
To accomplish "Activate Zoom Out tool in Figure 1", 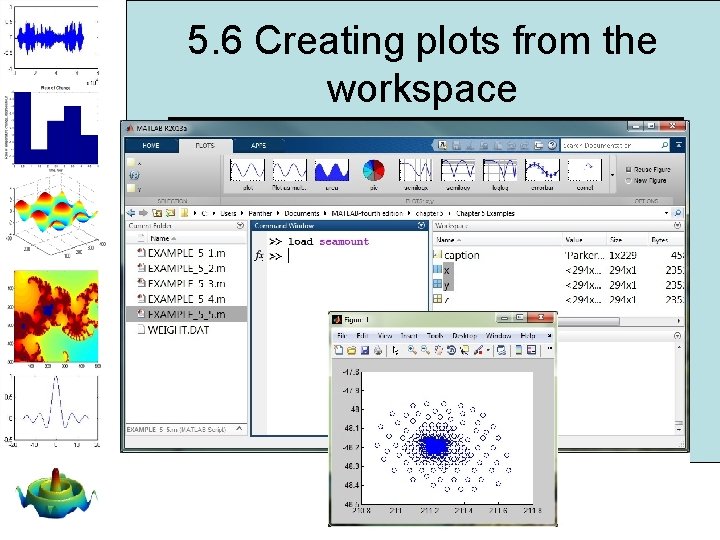I will click(x=426, y=350).
